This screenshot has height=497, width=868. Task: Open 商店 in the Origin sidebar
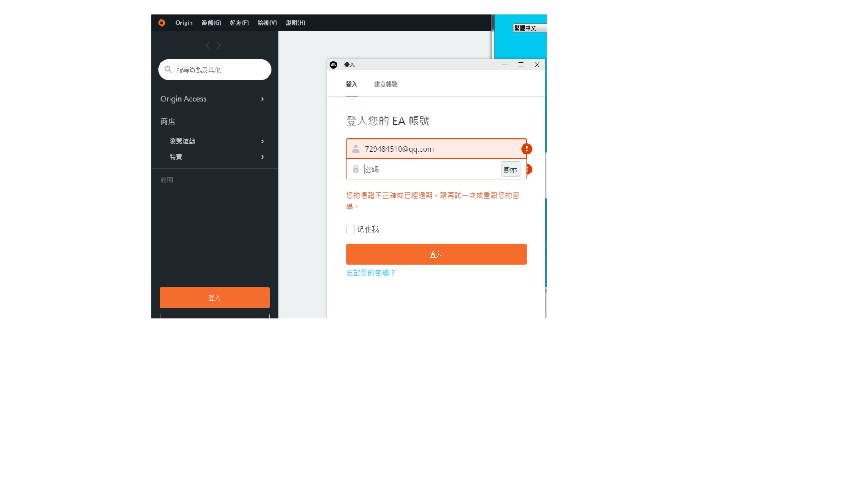coord(168,121)
